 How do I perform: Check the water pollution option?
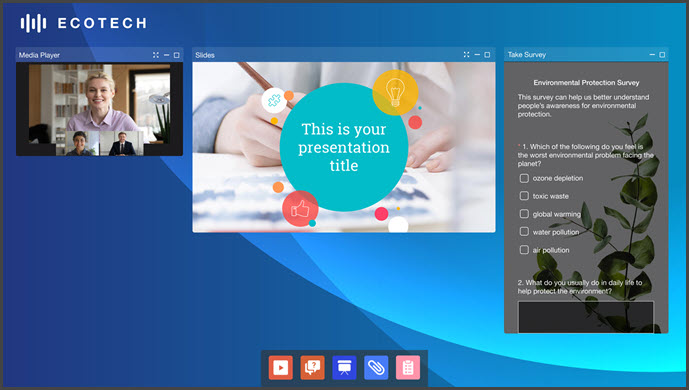tap(524, 231)
